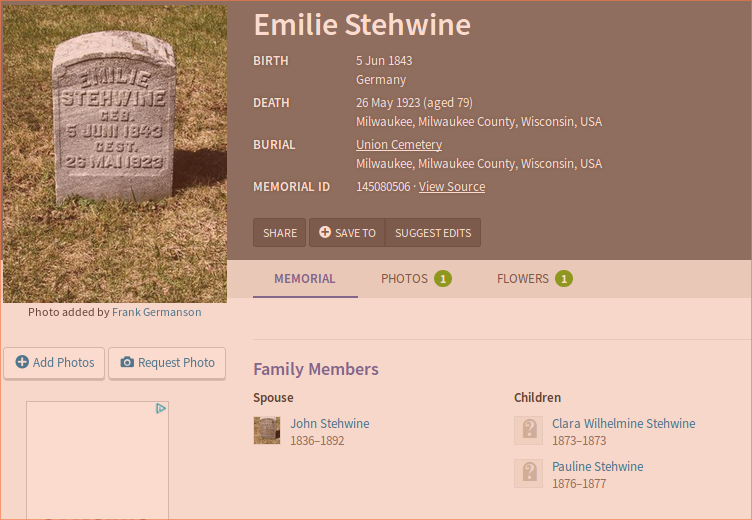
Task: Click the SAVE TO button
Action: click(x=347, y=233)
